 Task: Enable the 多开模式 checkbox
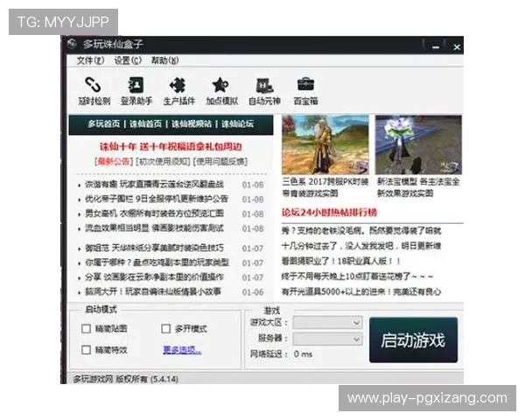(x=165, y=329)
